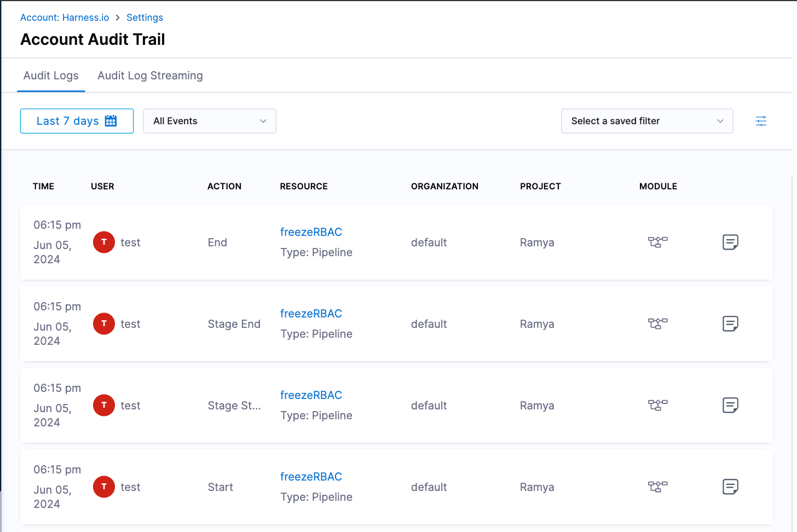Click the TIME column header

click(43, 186)
